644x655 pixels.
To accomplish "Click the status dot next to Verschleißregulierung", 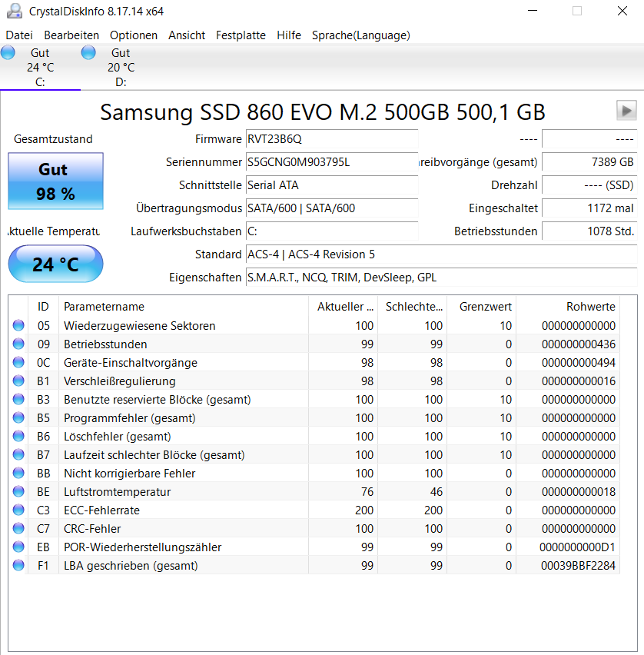I will pos(18,381).
